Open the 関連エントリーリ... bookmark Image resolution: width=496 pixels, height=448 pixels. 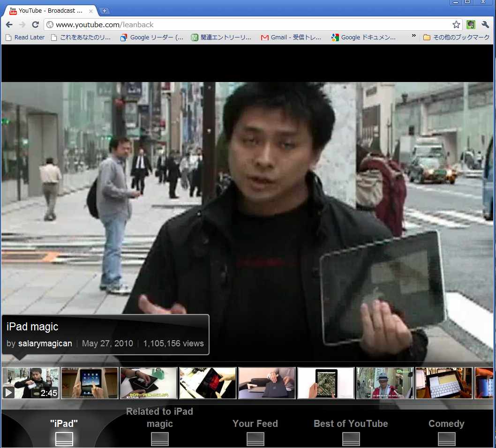pos(221,37)
